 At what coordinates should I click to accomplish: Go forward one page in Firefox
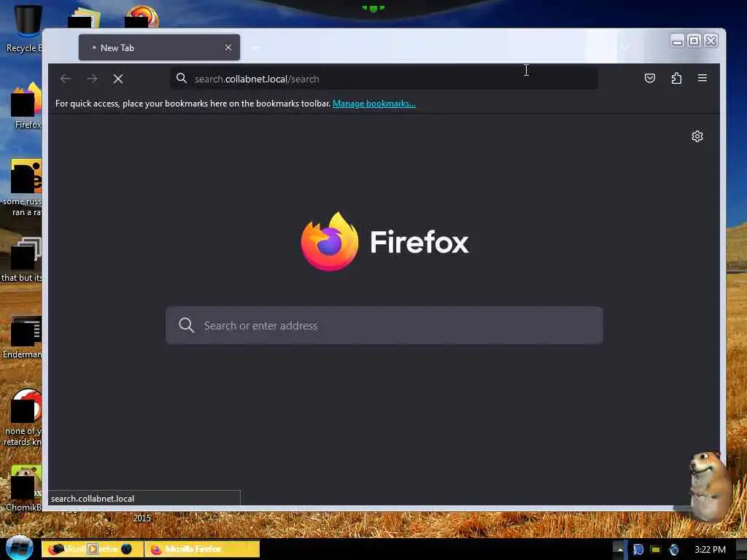pos(92,79)
